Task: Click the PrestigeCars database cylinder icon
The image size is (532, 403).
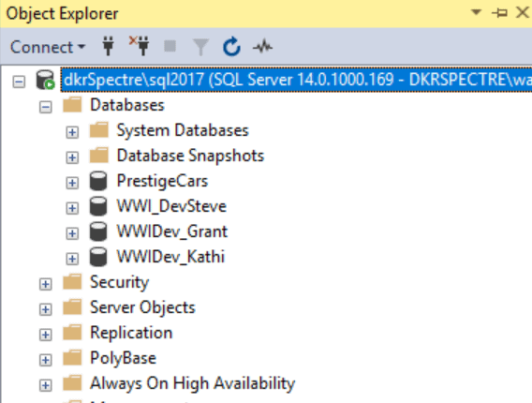Action: coord(98,181)
